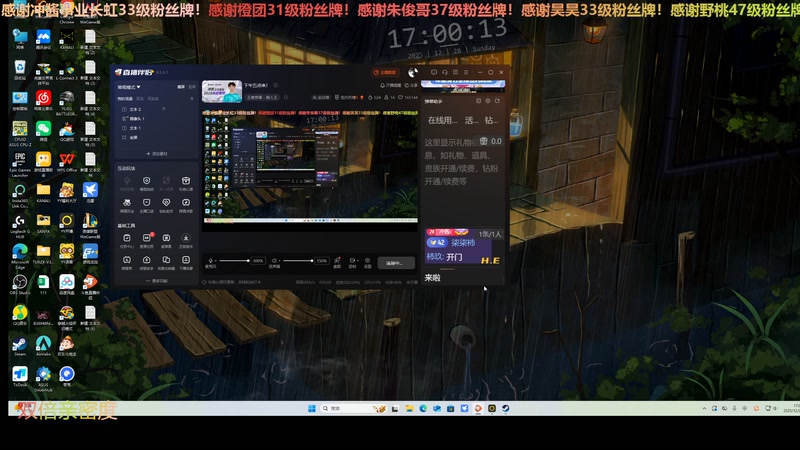This screenshot has height=450, width=800.
Task: Click the music note icon in interactive tools
Action: point(186,204)
